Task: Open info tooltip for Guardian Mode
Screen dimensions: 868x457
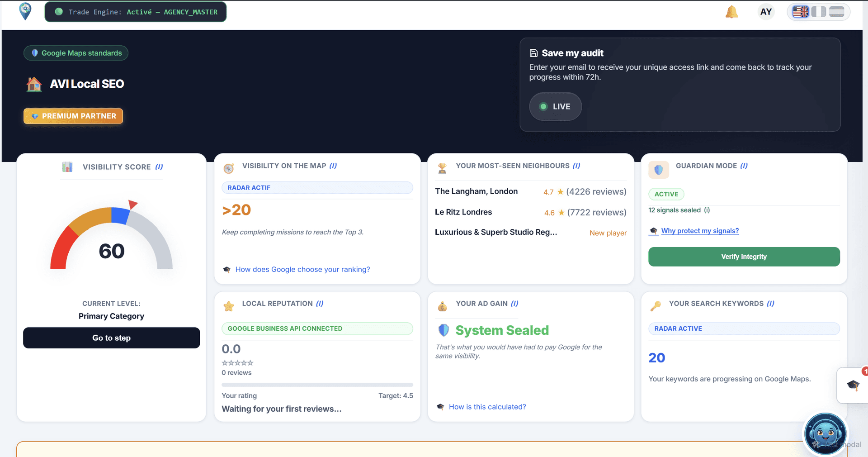Action: [x=744, y=166]
